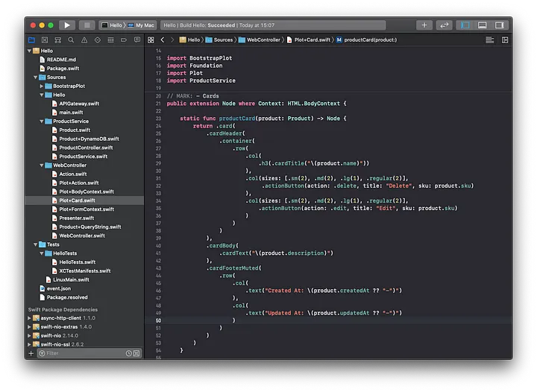Show the Breakpoint navigator
Screen dimensions: 537x392
[124, 40]
